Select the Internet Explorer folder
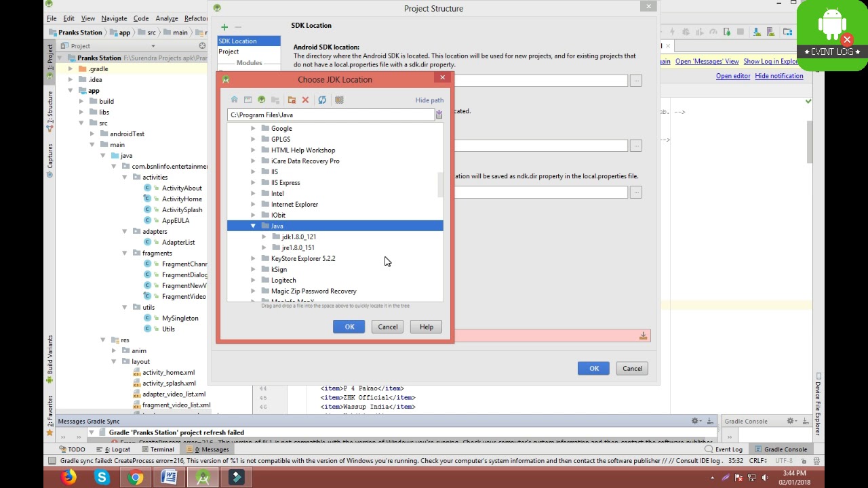The width and height of the screenshot is (868, 488). [294, 204]
